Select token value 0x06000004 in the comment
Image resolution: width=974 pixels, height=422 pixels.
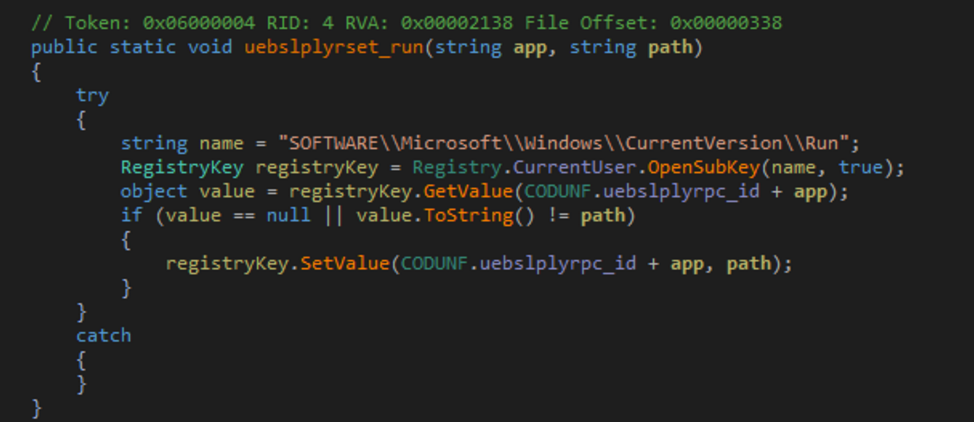pyautogui.click(x=198, y=24)
